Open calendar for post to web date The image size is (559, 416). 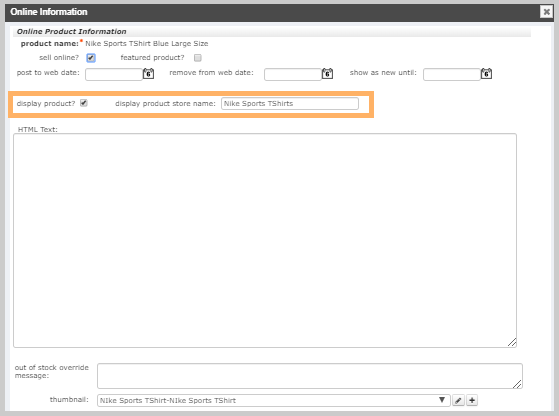click(x=148, y=74)
